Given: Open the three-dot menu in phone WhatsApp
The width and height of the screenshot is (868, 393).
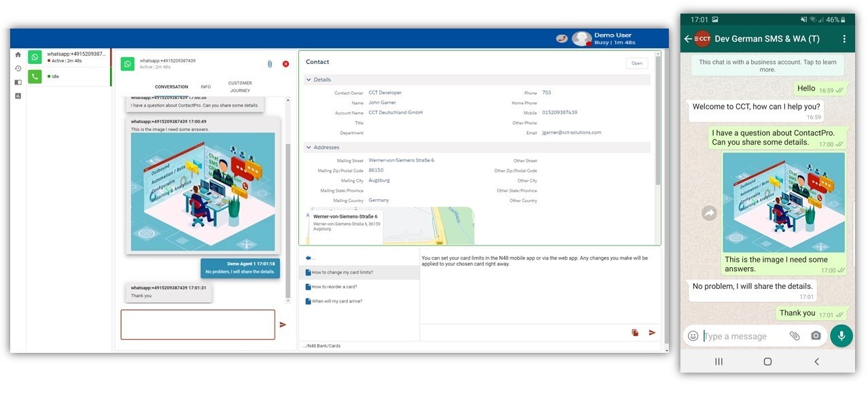Looking at the screenshot, I should (844, 39).
